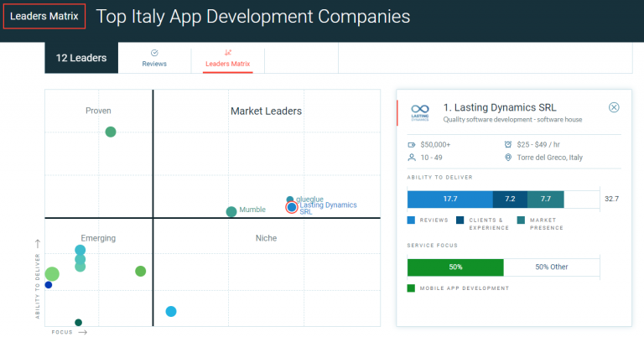This screenshot has width=644, height=337.
Task: Click the 50% Mobile App Development bar
Action: 455,267
